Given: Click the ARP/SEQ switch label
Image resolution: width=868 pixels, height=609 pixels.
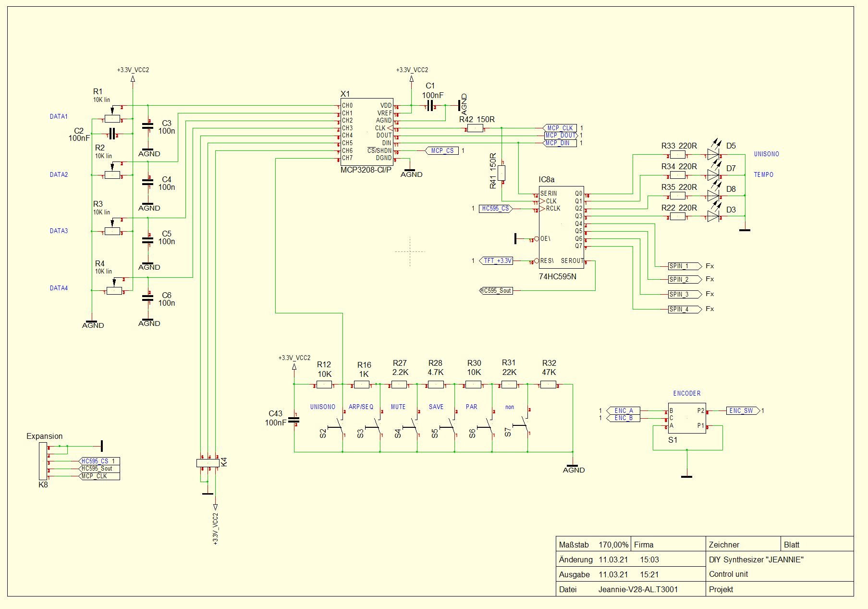Looking at the screenshot, I should 361,407.
